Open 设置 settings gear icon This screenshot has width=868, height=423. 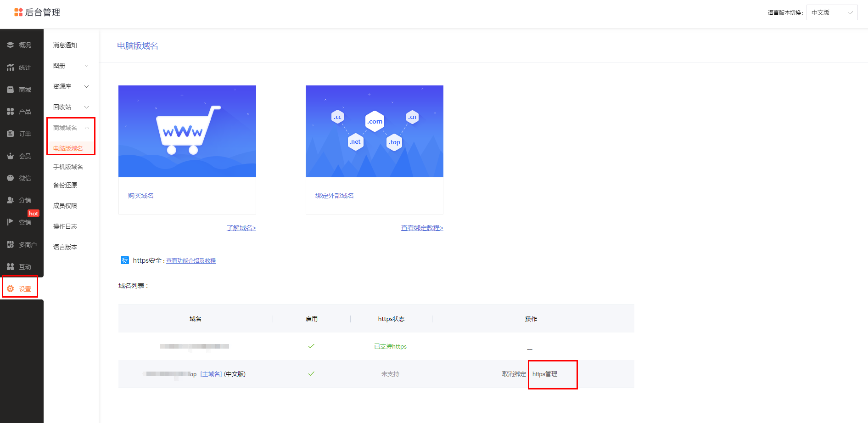point(10,289)
